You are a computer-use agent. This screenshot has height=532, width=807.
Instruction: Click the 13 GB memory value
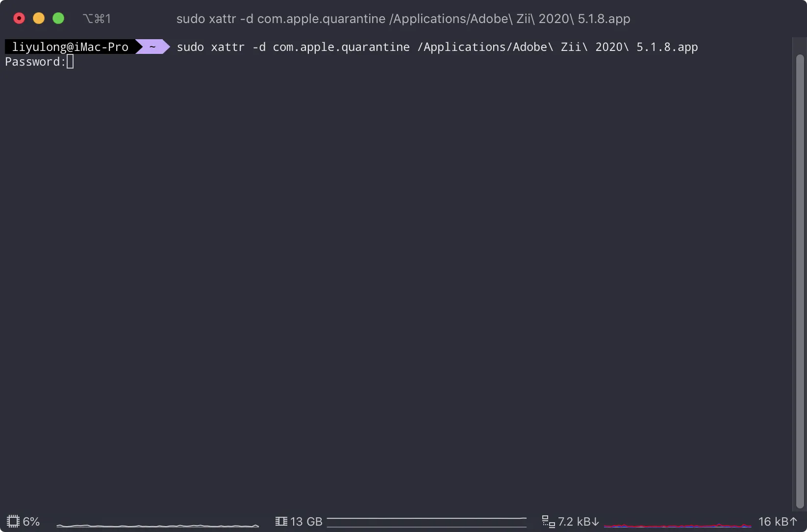pyautogui.click(x=306, y=522)
